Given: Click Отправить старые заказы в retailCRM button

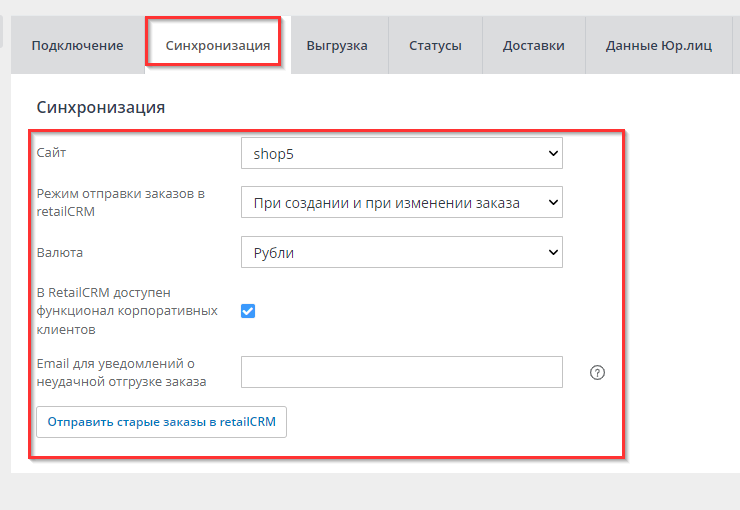Looking at the screenshot, I should (x=162, y=422).
